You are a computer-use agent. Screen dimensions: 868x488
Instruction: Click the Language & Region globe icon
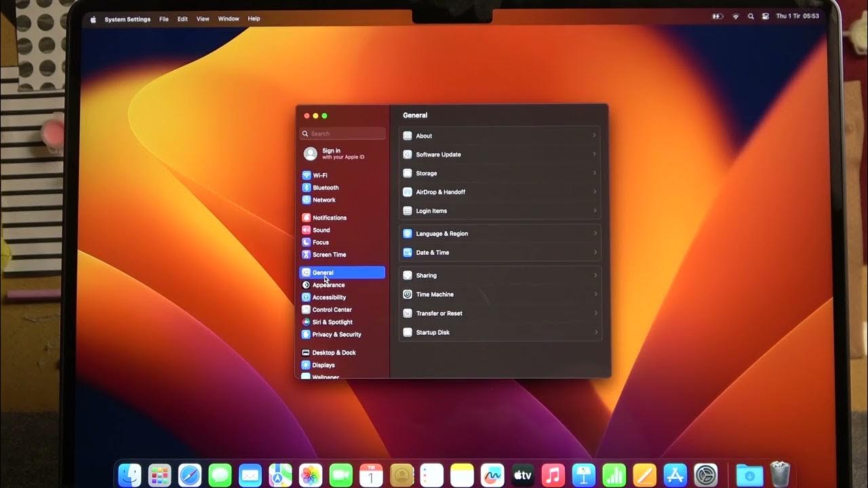click(408, 233)
